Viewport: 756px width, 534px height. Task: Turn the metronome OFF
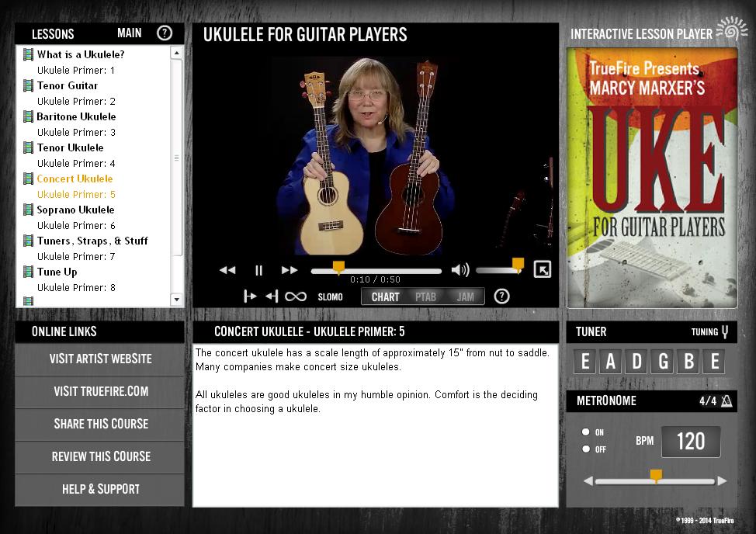[x=586, y=449]
